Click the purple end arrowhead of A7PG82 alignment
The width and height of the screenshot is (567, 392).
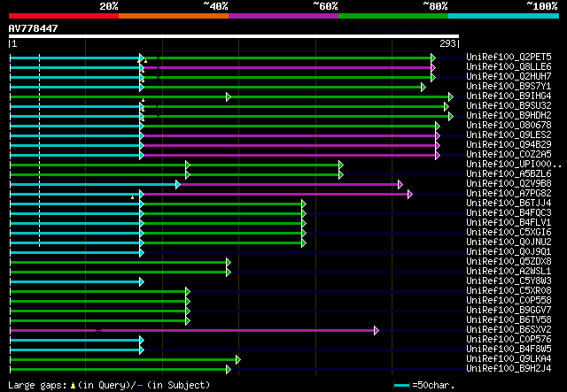pyautogui.click(x=410, y=195)
